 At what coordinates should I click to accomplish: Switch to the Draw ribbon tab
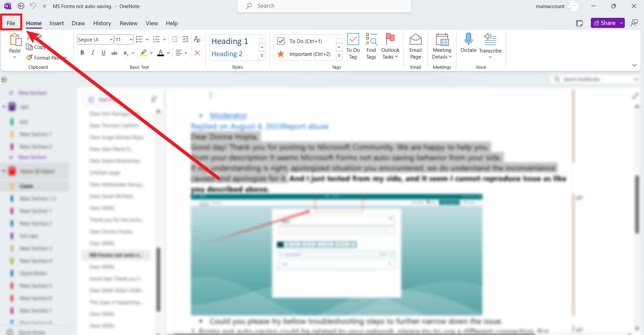tap(78, 23)
